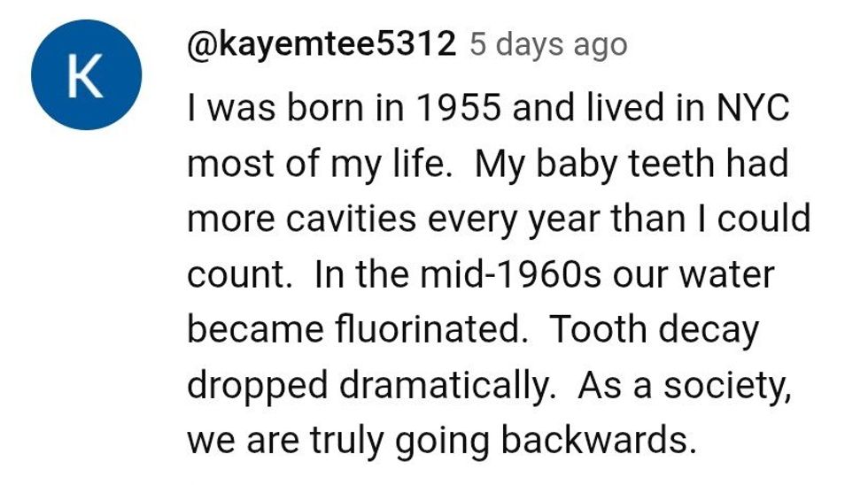The width and height of the screenshot is (868, 485).
Task: Click the words "Tooth decay"
Action: click(x=655, y=329)
